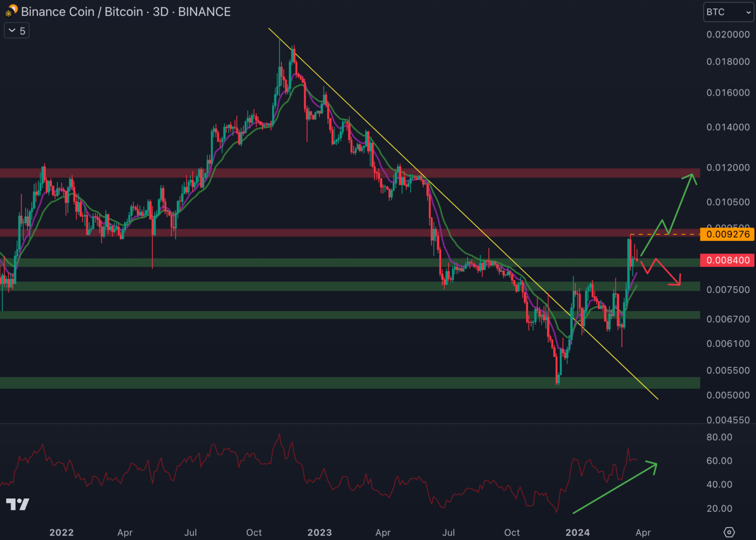Click the 0.020000 price scale label
This screenshot has height=540, width=756.
728,34
